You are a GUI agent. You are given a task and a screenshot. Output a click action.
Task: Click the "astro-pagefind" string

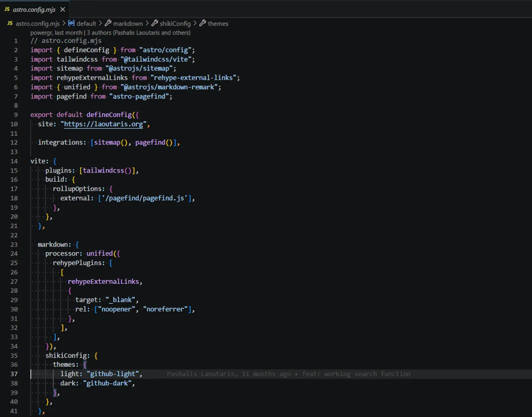click(139, 96)
